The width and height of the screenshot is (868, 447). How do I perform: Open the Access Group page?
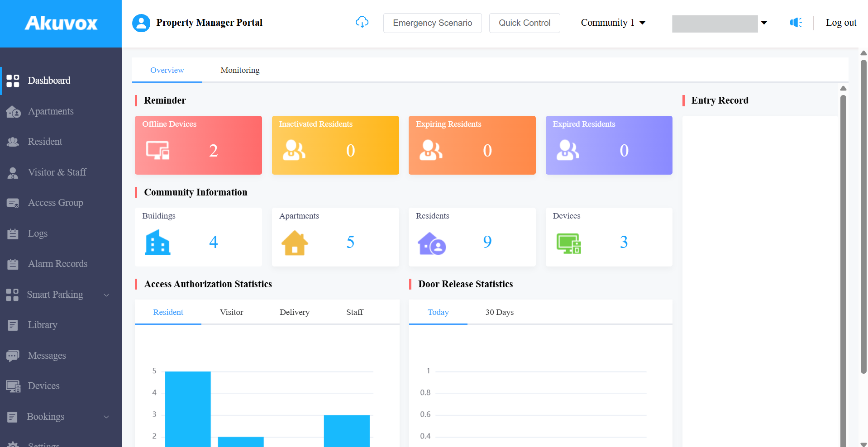pos(55,203)
